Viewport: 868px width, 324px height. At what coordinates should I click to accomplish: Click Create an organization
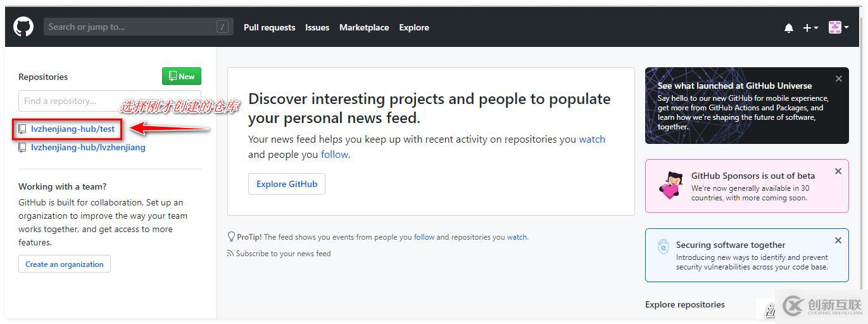point(65,264)
